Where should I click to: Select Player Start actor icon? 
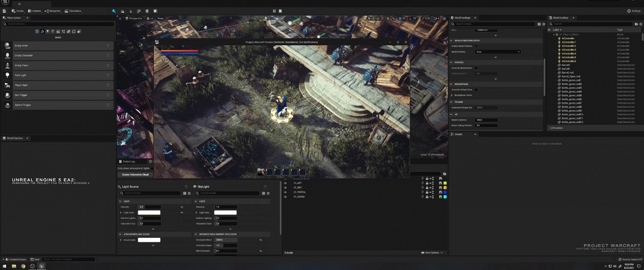click(7, 85)
